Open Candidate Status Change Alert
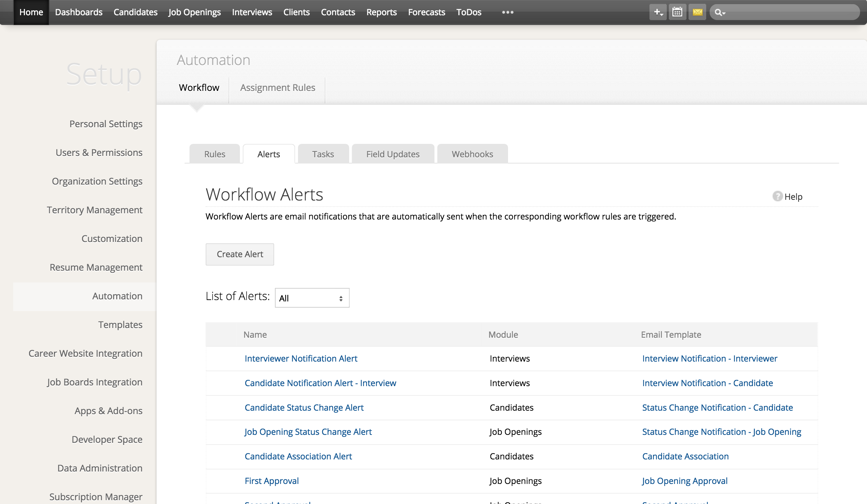The width and height of the screenshot is (867, 504). (304, 408)
